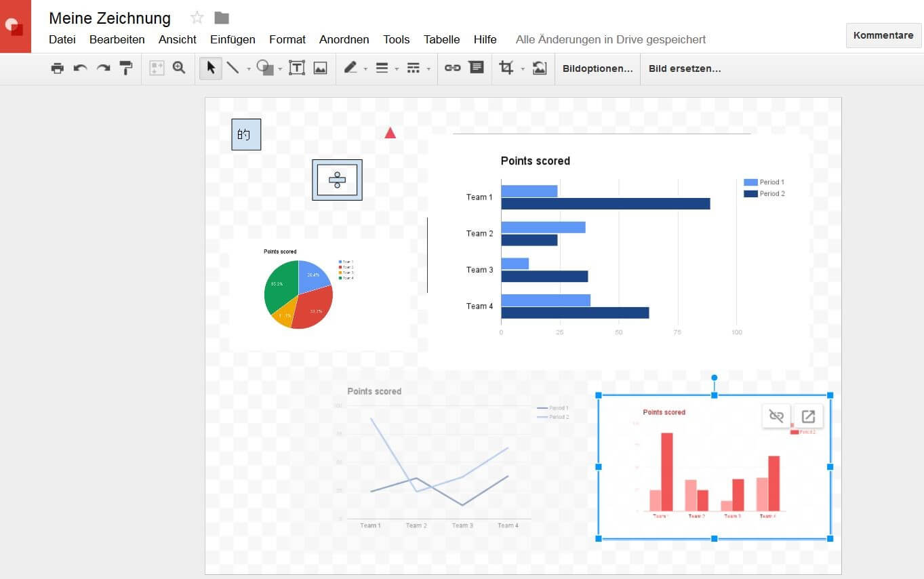Image resolution: width=924 pixels, height=579 pixels.
Task: Open the chart source via the external-link icon
Action: click(808, 416)
